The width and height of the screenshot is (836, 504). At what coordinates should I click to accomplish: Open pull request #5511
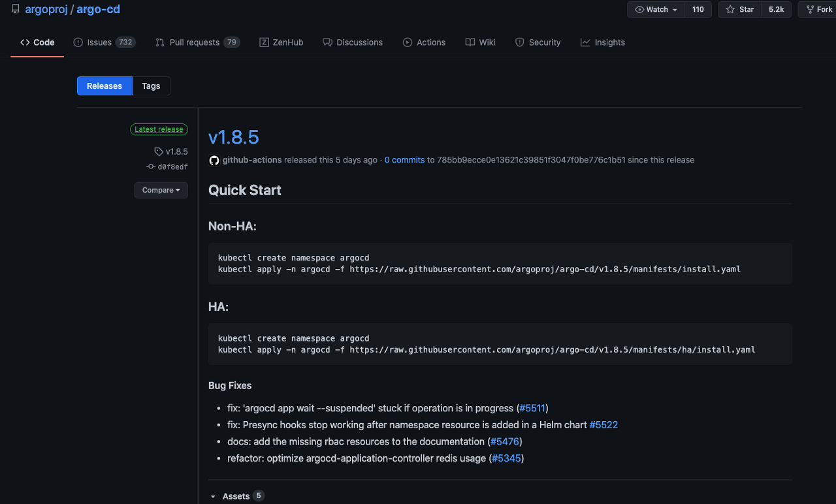pos(532,408)
